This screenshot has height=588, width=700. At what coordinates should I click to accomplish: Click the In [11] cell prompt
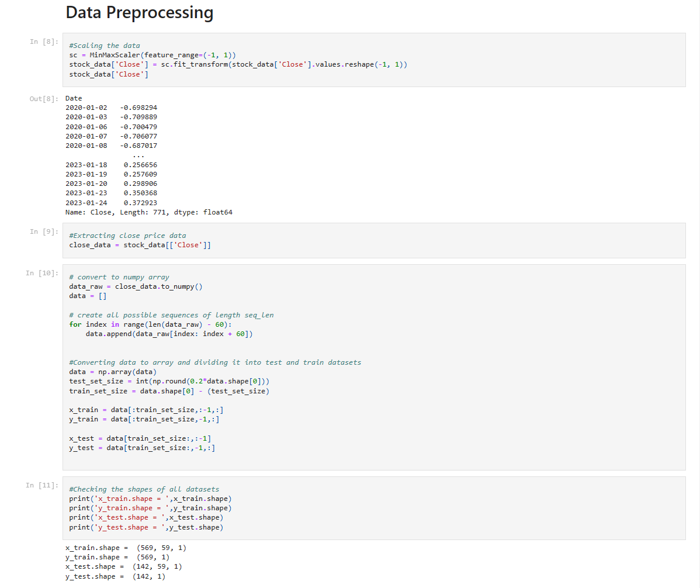click(x=42, y=485)
